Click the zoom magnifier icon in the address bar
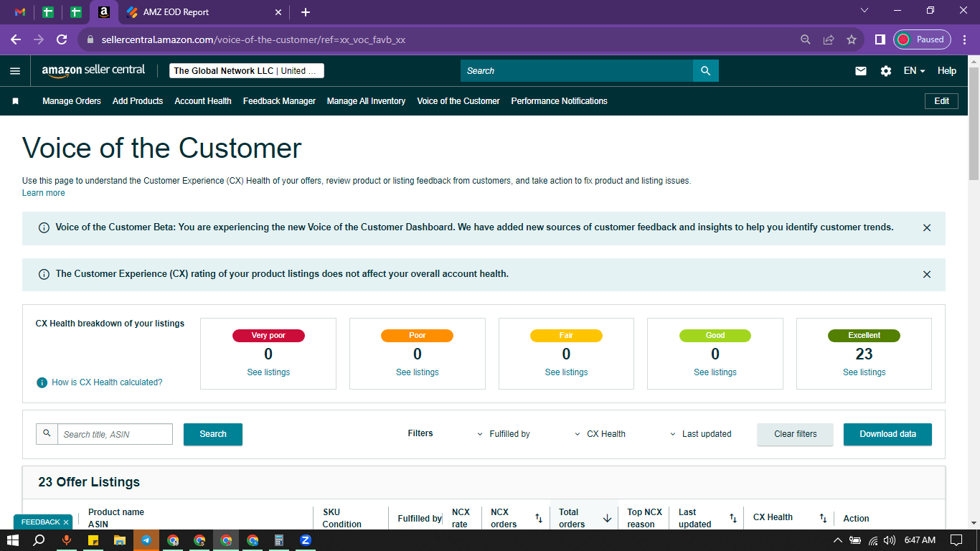Screen dimensions: 980x551 [x=806, y=39]
